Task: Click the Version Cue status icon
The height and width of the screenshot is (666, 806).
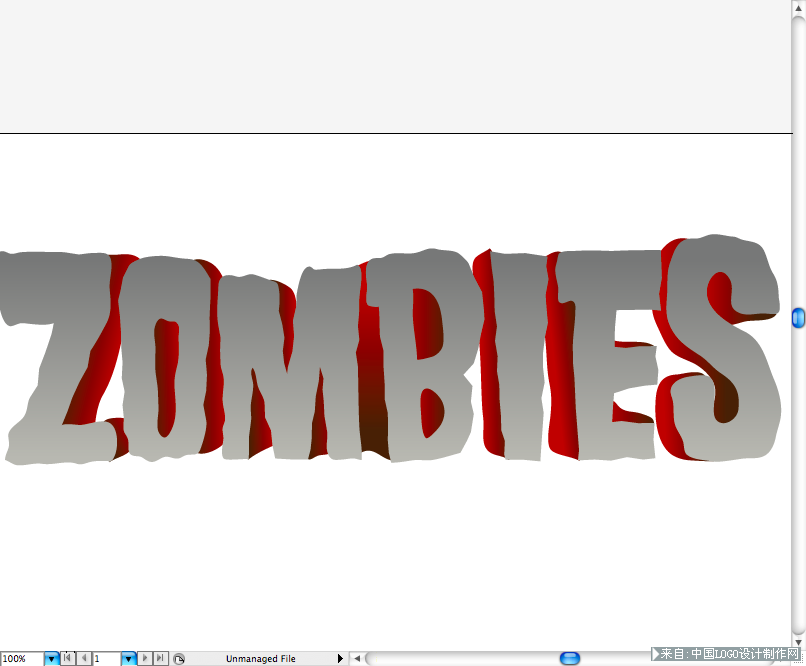Action: 179,659
